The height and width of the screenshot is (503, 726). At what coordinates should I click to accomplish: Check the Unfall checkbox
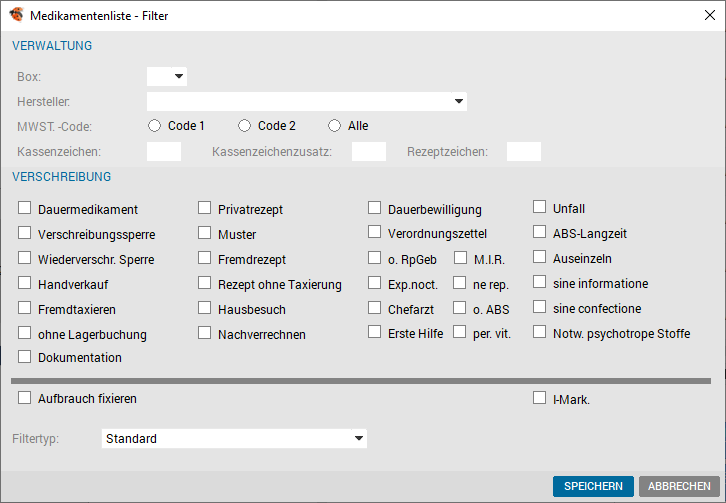coord(539,207)
